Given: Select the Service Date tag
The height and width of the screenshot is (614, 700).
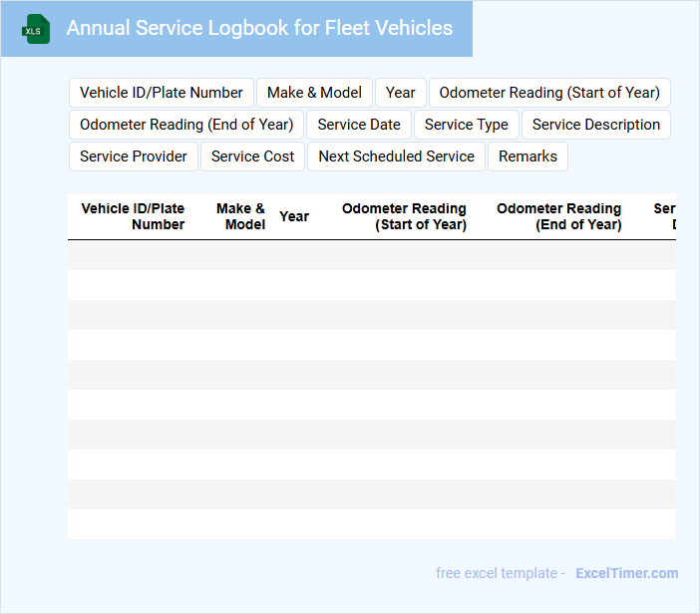Looking at the screenshot, I should (x=359, y=125).
